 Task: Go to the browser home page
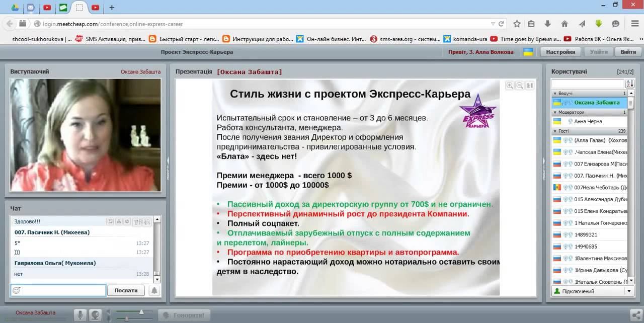click(x=565, y=24)
